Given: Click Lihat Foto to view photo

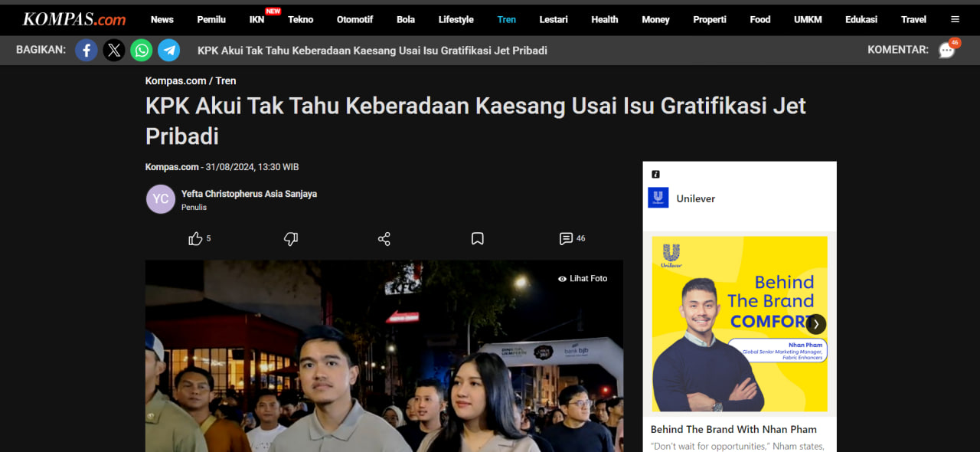Looking at the screenshot, I should [x=583, y=279].
